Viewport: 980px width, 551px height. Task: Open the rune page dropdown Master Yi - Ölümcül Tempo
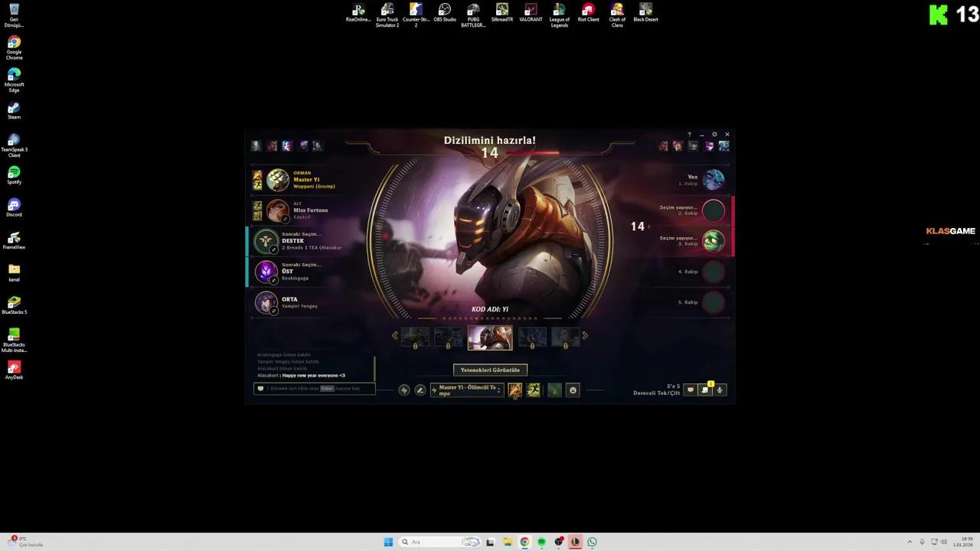[x=466, y=390]
